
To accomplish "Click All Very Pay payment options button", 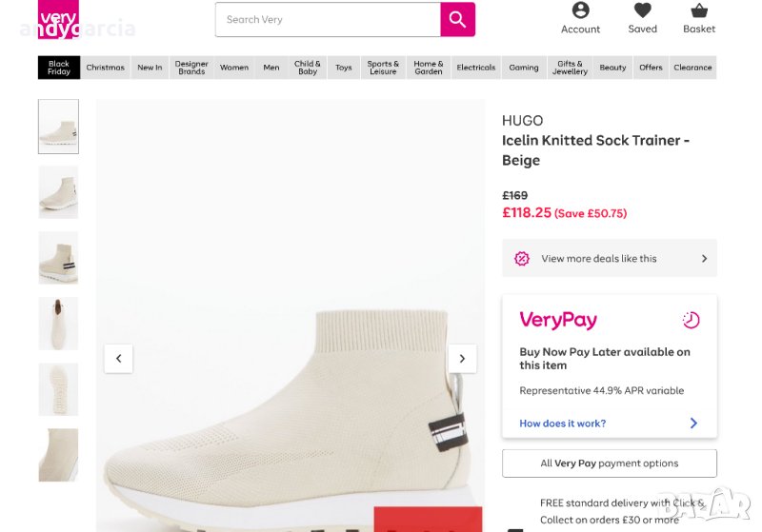I will (610, 463).
